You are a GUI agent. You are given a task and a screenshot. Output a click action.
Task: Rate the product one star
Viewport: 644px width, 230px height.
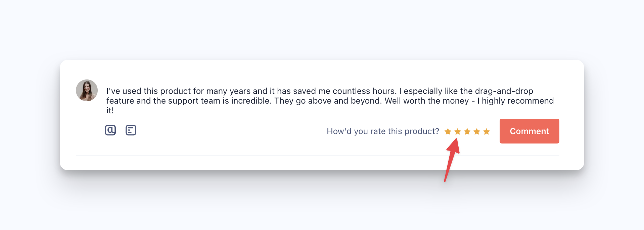448,131
